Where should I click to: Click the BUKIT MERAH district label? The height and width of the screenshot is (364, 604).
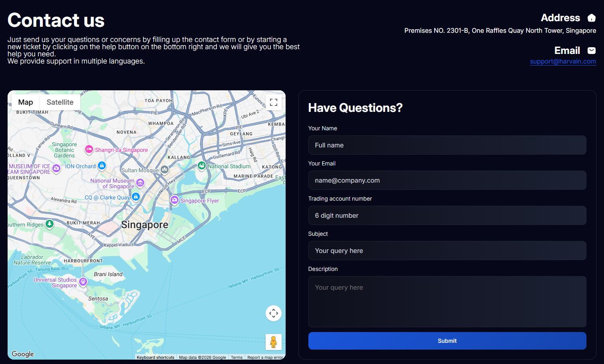point(83,223)
